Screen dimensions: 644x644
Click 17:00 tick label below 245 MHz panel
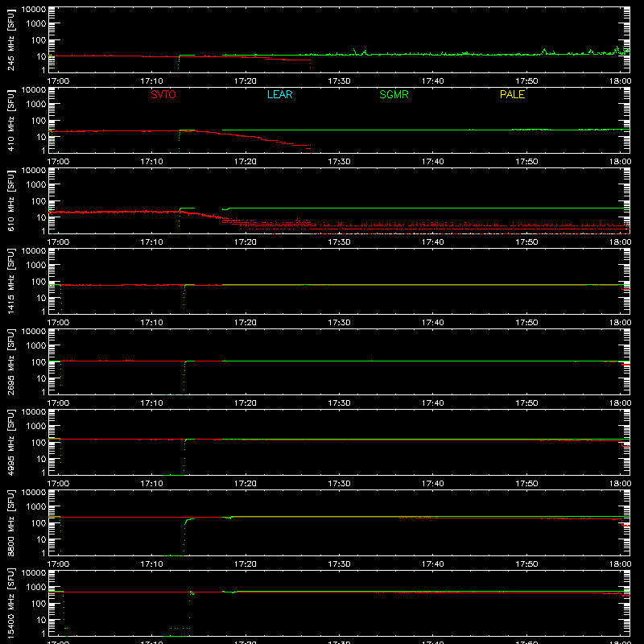[58, 81]
